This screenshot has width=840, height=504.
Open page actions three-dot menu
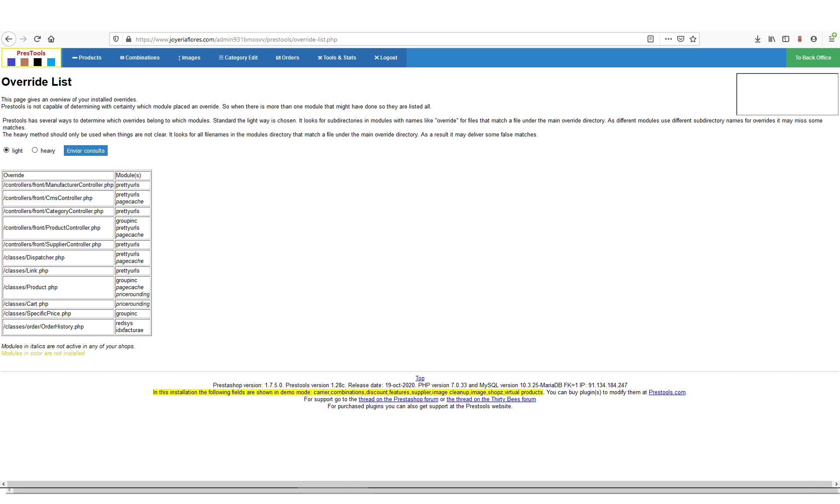668,39
